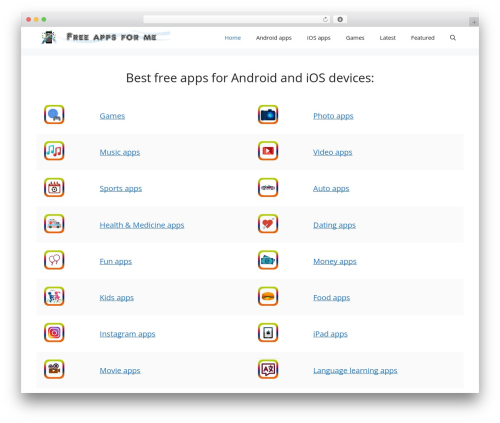
Task: Click the Video apps play icon
Action: [268, 151]
